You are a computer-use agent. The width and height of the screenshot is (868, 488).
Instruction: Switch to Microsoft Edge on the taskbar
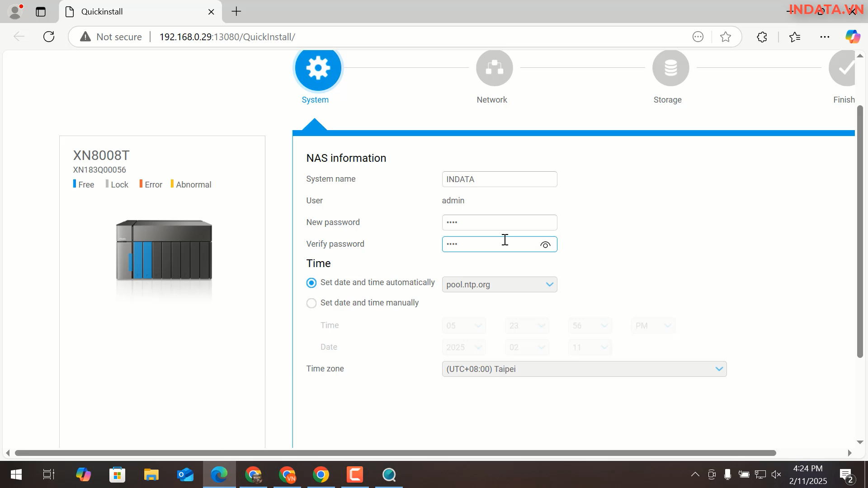tap(219, 474)
